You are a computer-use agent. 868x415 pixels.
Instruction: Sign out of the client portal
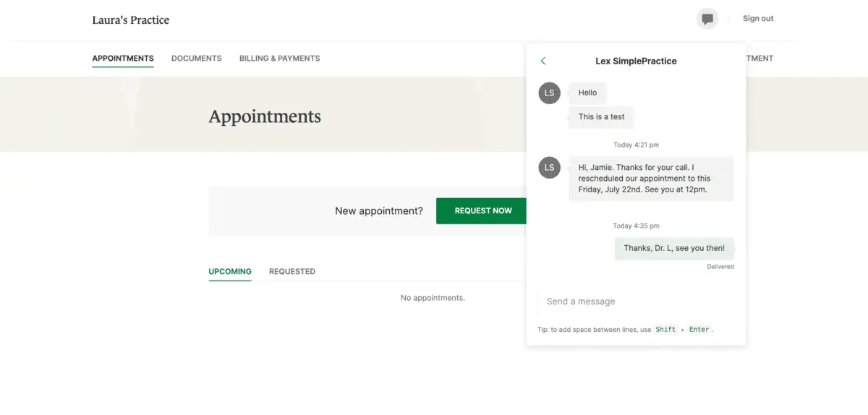[x=757, y=19]
